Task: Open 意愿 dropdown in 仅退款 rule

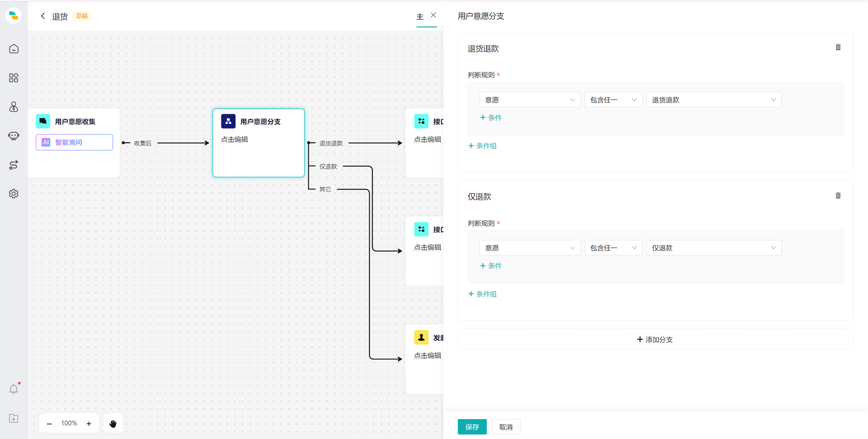Action: click(530, 248)
